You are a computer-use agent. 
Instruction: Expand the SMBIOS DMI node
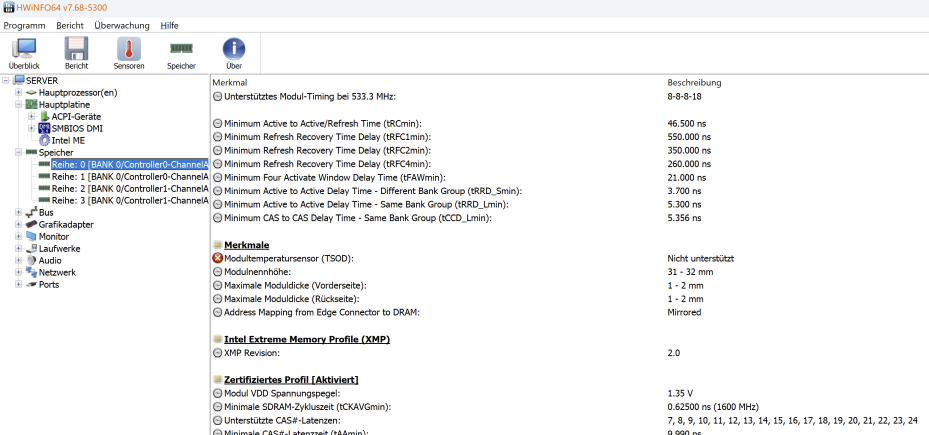point(31,129)
